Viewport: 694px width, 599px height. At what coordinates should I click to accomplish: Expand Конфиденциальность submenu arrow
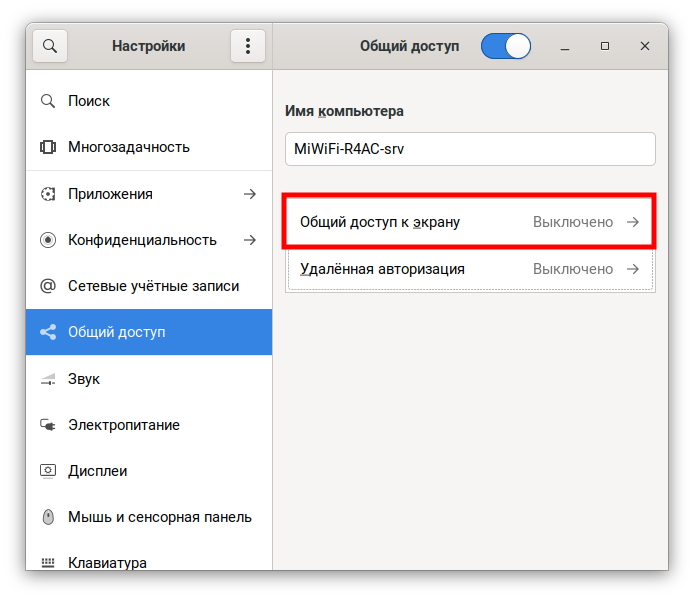pyautogui.click(x=249, y=240)
